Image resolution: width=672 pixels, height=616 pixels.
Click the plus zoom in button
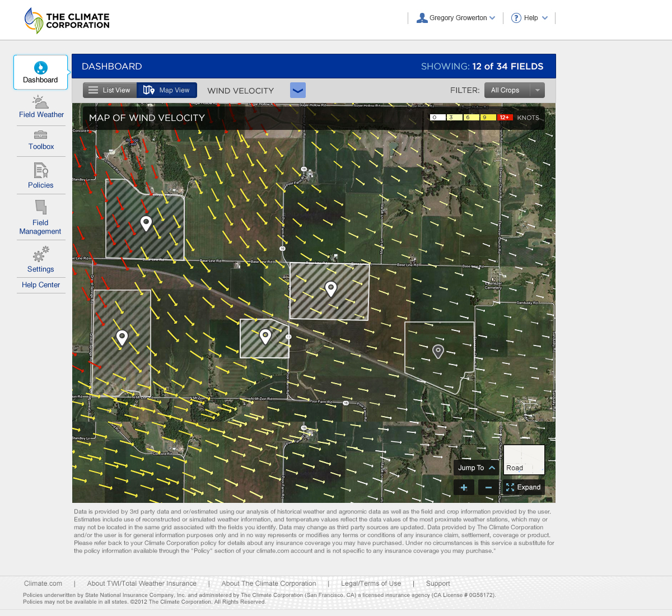464,487
